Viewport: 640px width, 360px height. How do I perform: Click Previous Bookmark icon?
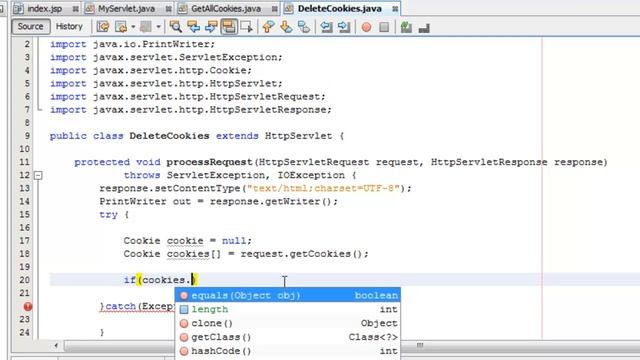[x=268, y=27]
